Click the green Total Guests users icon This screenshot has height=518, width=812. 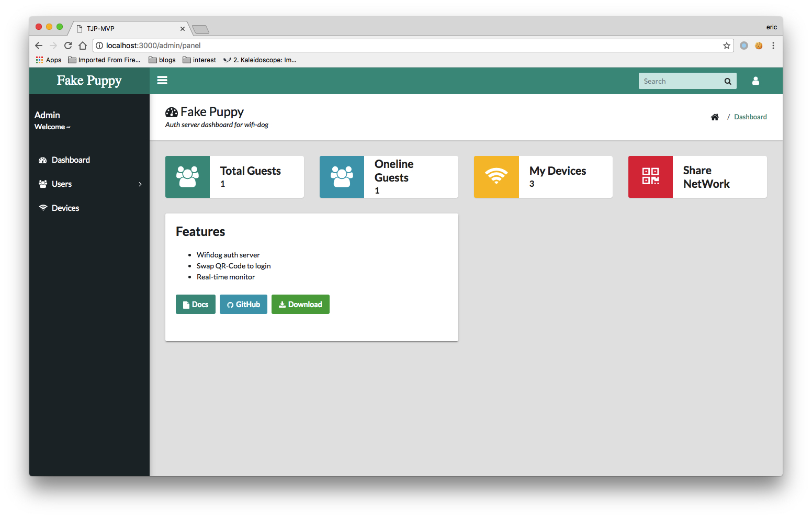coord(187,177)
